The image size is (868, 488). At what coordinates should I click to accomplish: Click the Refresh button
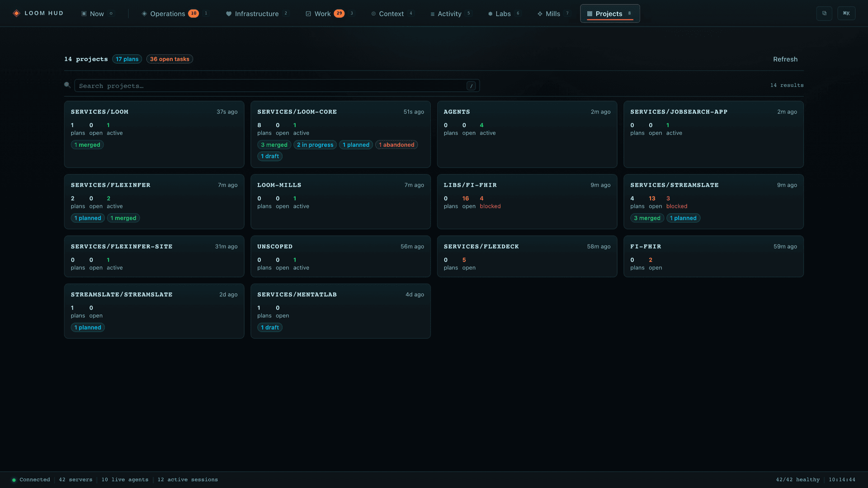point(785,59)
